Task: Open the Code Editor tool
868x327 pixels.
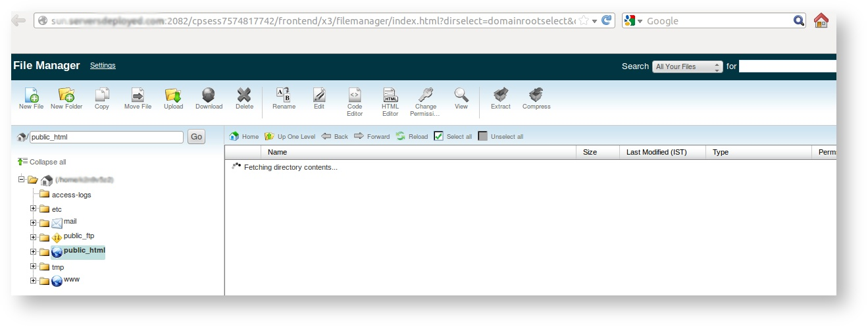Action: (355, 95)
